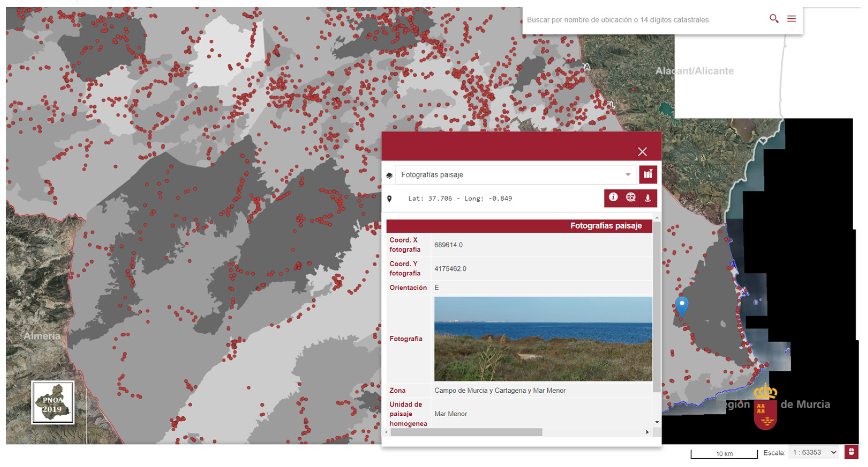Open street view pegman icon

pos(648,198)
